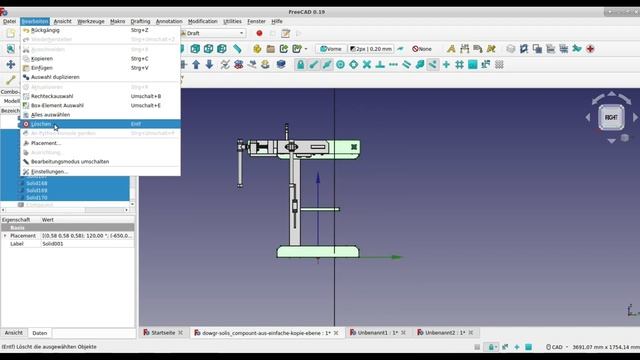Open the CAD navigation style dropdown
This screenshot has height=360, width=640.
tap(557, 347)
